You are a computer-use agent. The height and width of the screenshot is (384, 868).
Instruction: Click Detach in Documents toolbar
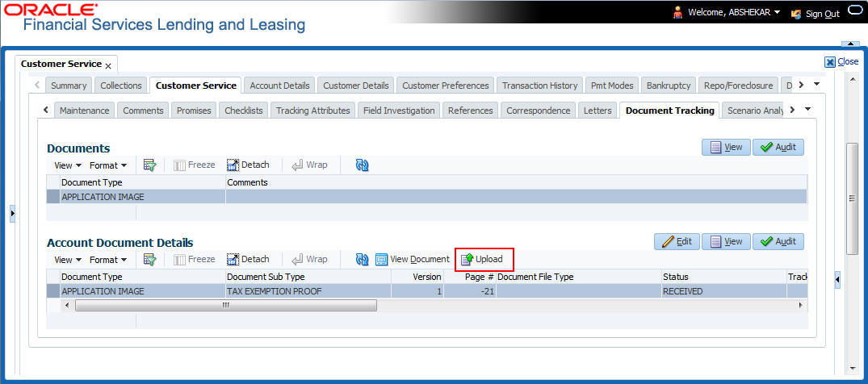tap(248, 165)
